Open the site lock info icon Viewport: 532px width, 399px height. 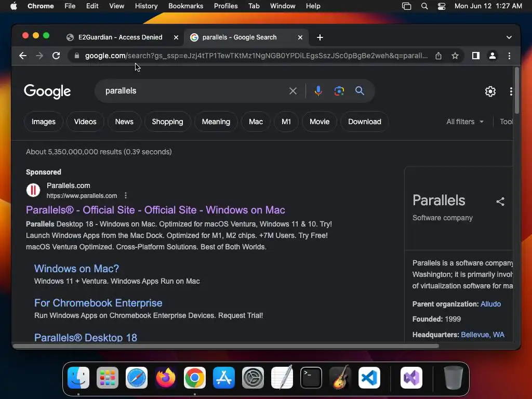point(77,56)
